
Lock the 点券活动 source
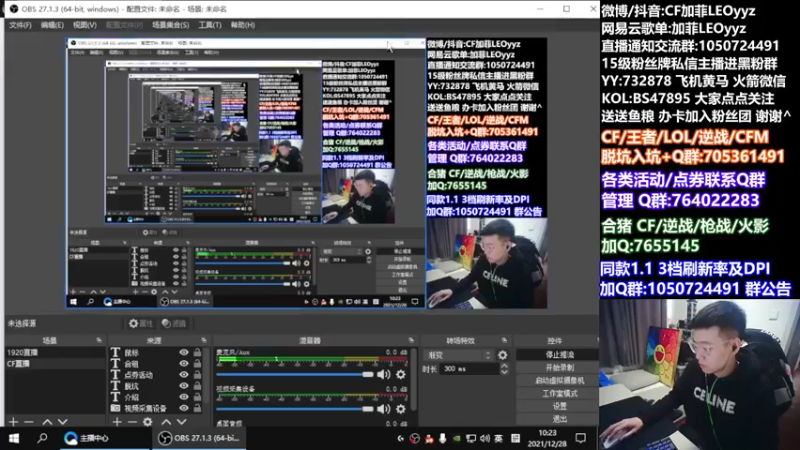click(x=197, y=375)
